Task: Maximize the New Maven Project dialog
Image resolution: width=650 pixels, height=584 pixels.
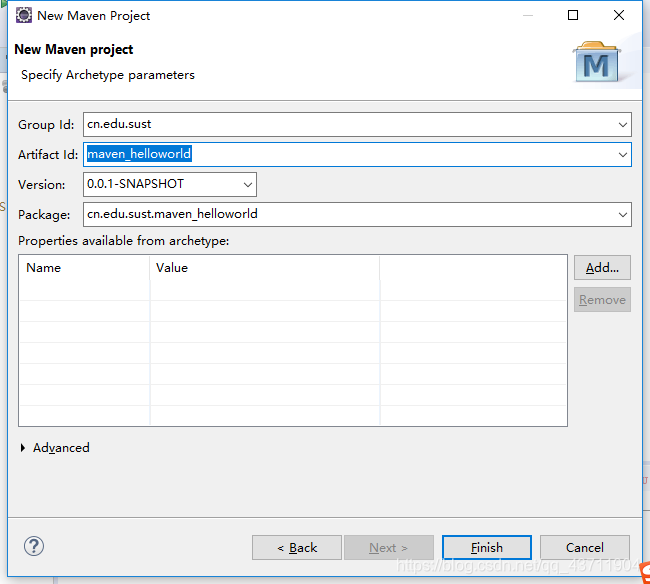Action: 573,15
